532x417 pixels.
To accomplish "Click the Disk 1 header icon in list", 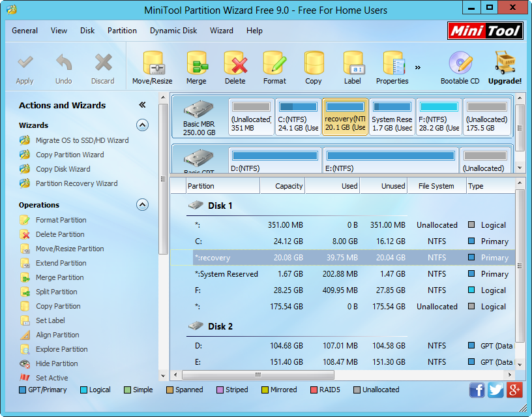I will coord(196,205).
